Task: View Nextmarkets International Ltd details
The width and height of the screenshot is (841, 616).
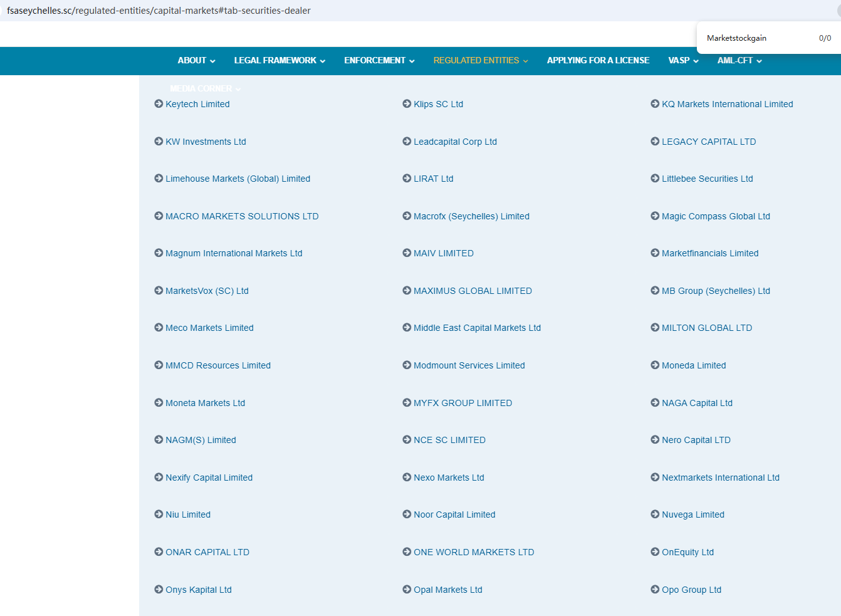Action: (x=721, y=478)
